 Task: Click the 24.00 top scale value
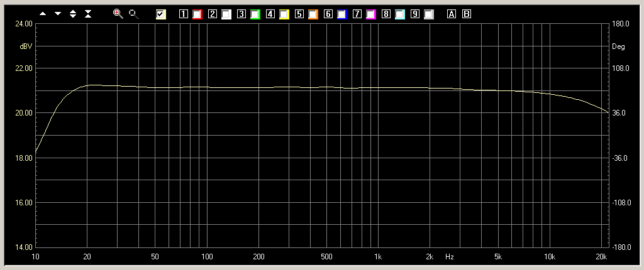click(x=23, y=24)
